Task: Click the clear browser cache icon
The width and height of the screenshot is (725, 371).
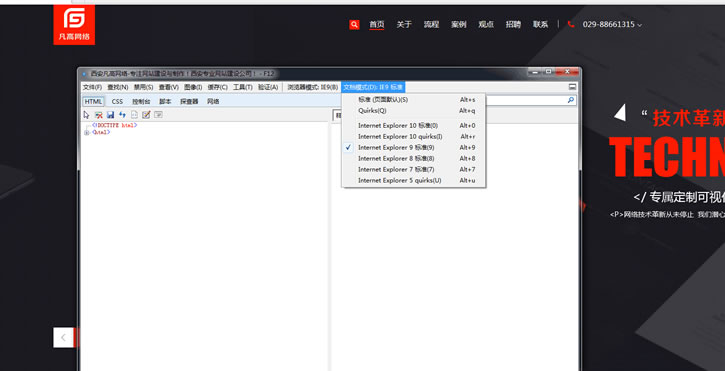Action: point(98,115)
